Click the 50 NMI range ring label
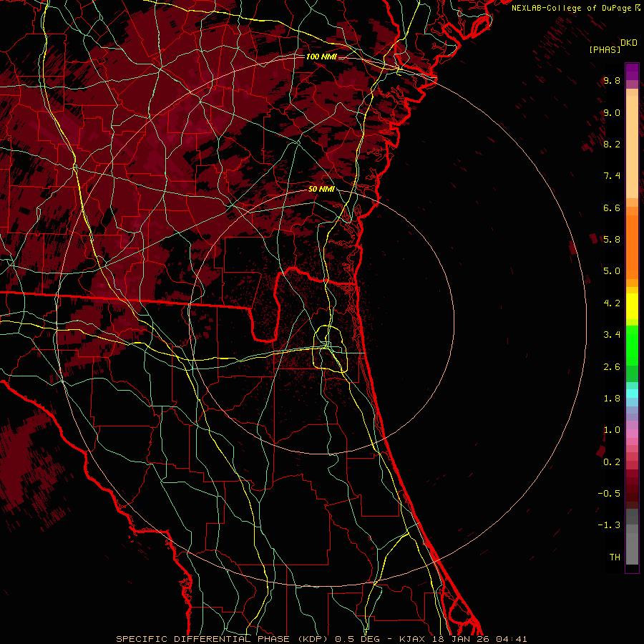 (x=321, y=189)
